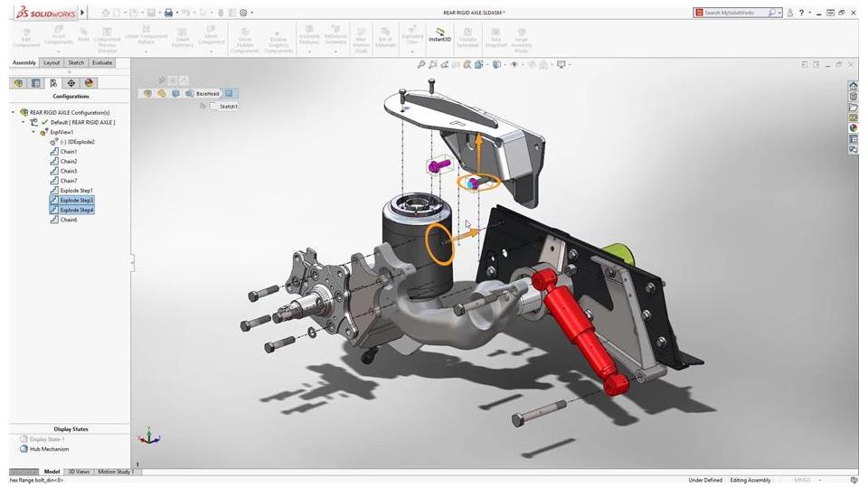Click the Print icon in top toolbar
868x488 pixels.
[x=168, y=13]
